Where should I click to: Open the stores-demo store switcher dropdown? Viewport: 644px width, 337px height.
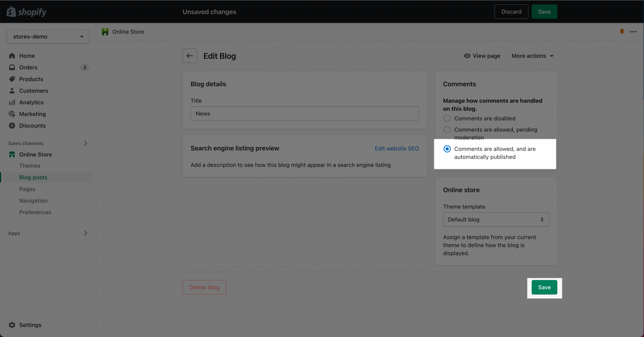(x=48, y=36)
